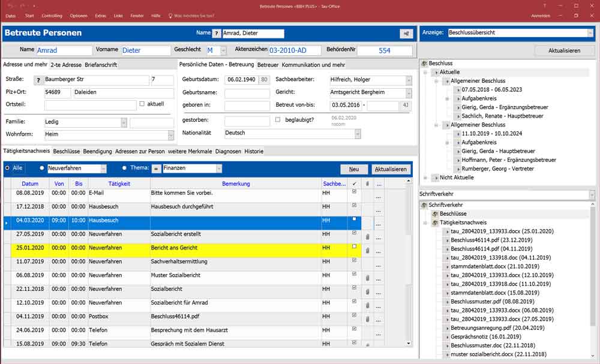600x364 pixels.
Task: Open the Anzeige Beschlussübersicht dropdown
Action: 590,33
